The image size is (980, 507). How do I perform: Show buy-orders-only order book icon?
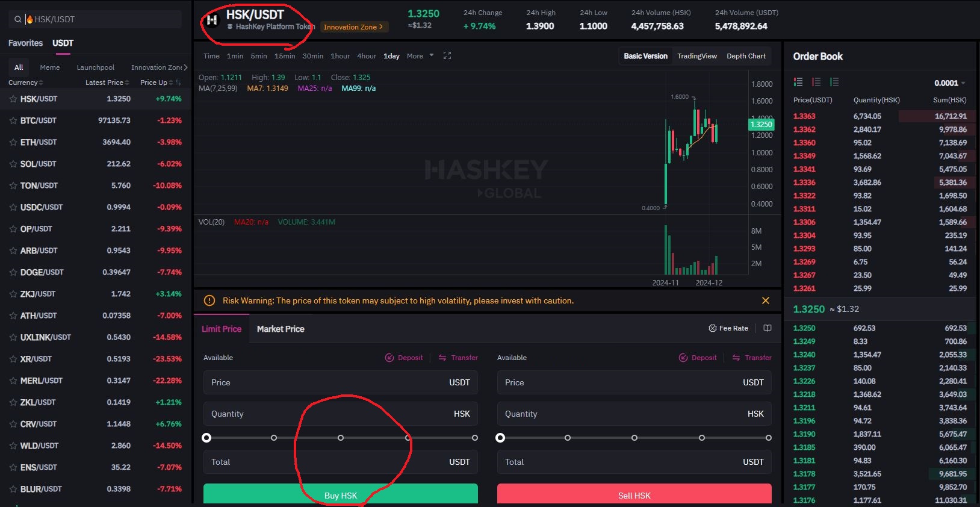click(x=834, y=82)
